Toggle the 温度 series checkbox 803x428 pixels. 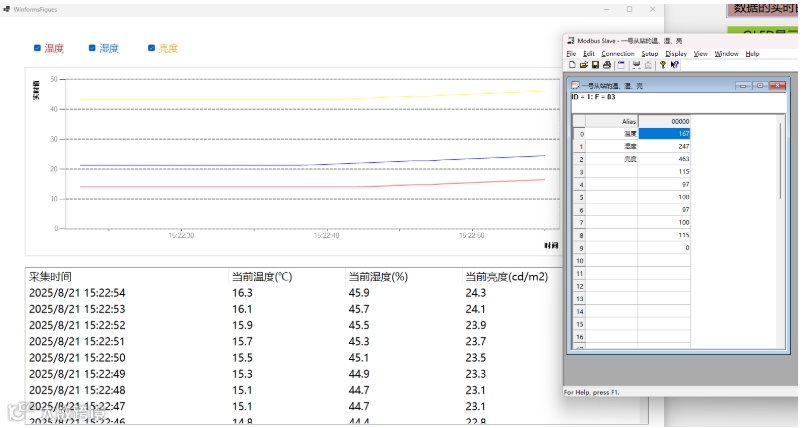pos(37,48)
